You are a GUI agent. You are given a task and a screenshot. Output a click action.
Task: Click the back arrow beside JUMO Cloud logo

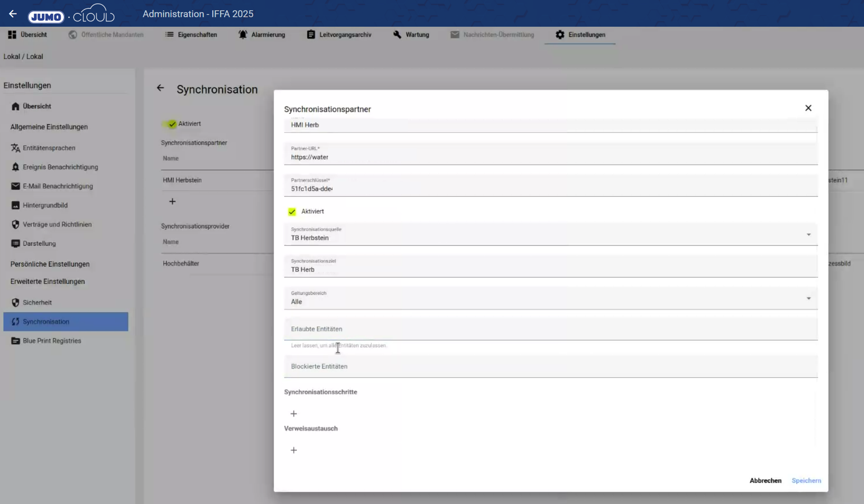coord(13,14)
